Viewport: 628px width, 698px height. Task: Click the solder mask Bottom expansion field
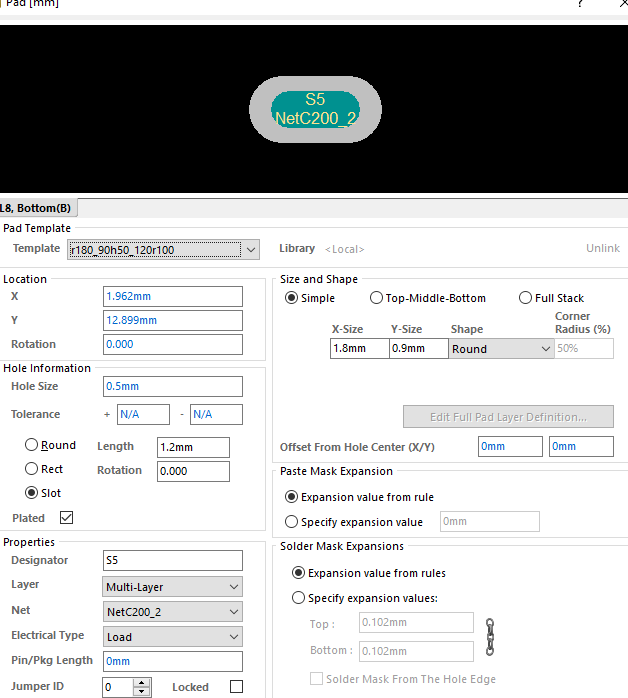click(416, 651)
